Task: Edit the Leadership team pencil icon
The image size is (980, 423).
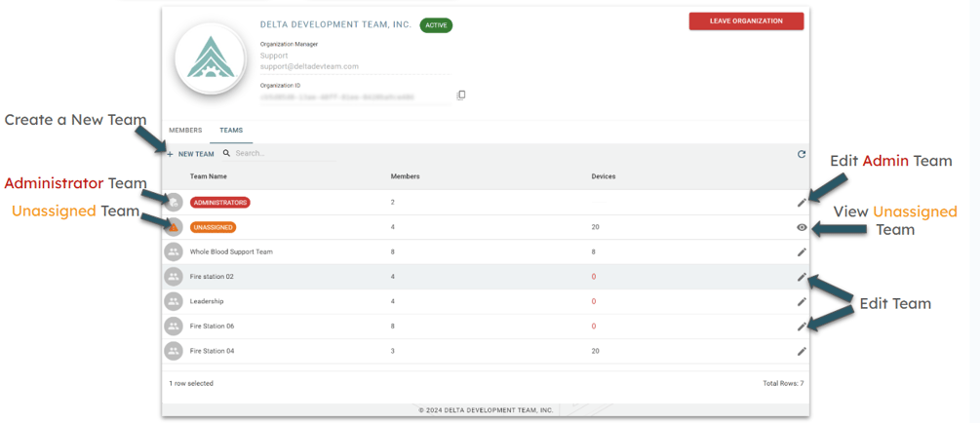Action: click(x=802, y=302)
